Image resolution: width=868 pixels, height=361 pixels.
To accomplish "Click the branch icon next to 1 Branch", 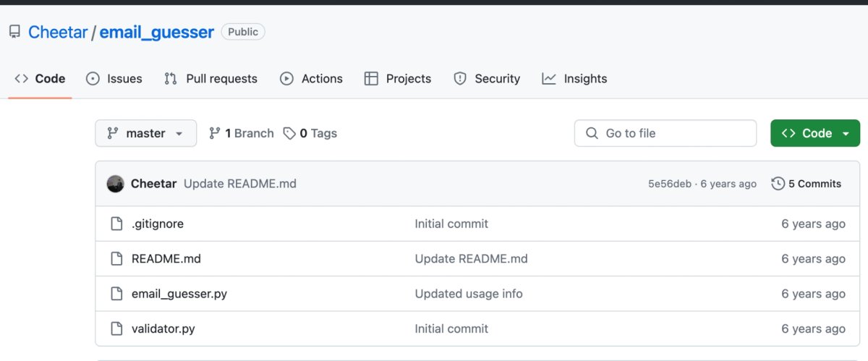I will click(214, 133).
